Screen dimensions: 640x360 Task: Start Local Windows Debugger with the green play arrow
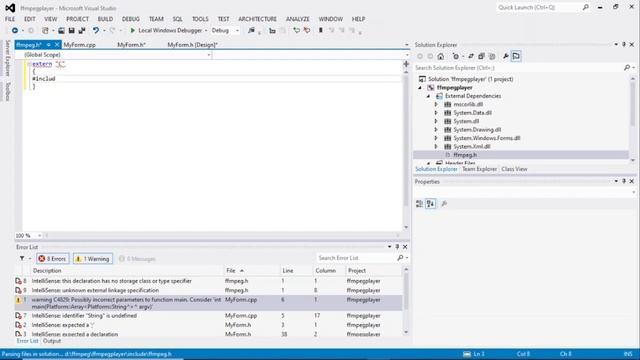click(x=132, y=30)
